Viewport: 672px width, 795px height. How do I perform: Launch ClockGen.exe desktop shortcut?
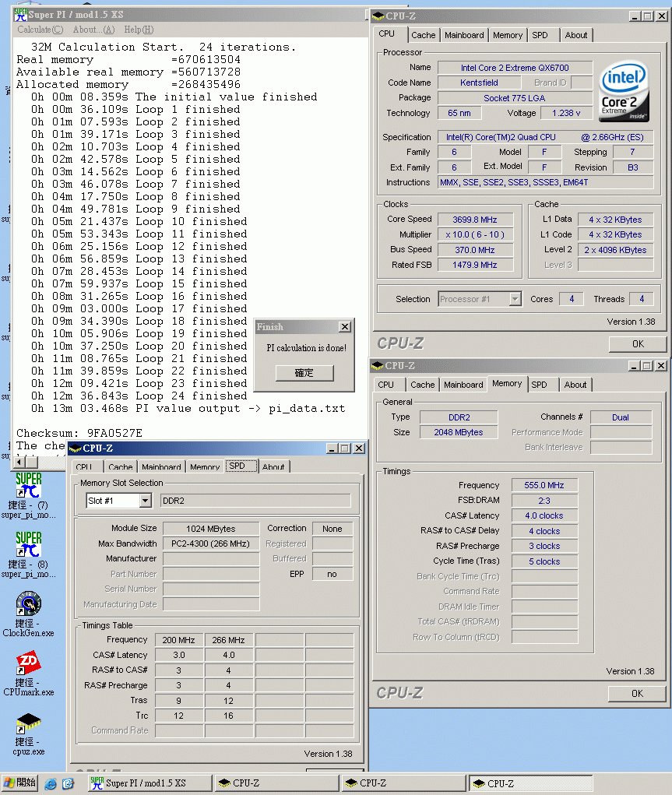(x=28, y=614)
